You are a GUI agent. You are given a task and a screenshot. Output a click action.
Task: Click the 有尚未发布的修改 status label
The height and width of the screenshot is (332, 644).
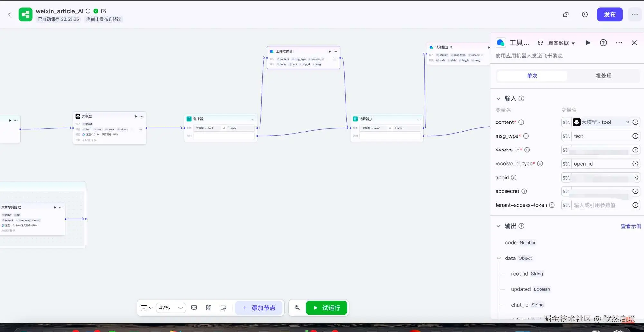104,19
